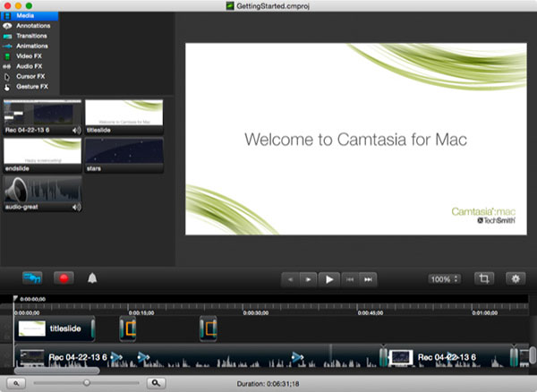Click the blue share/export toolbar button
Image resolution: width=537 pixels, height=392 pixels.
tap(32, 278)
